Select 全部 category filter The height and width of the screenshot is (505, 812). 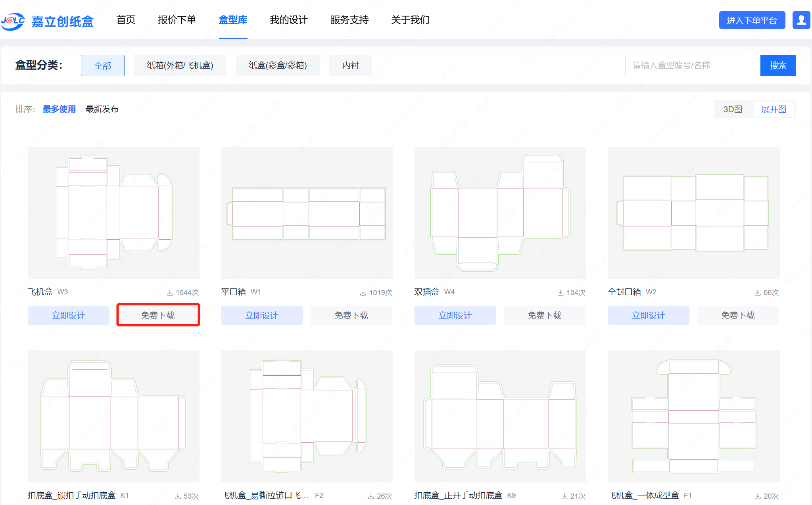coord(103,65)
